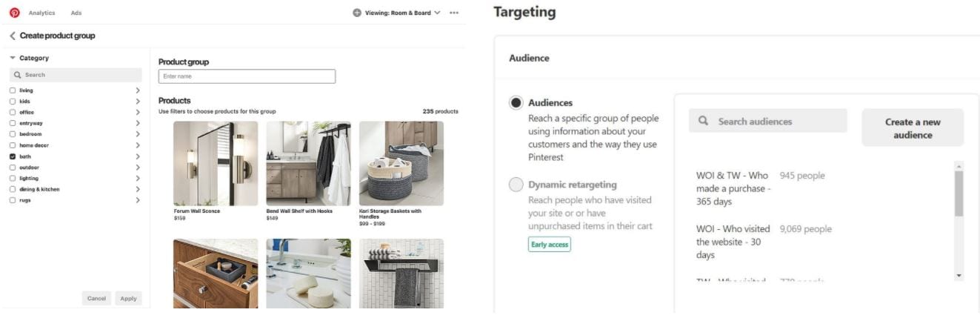This screenshot has width=980, height=321.
Task: Open the Analytics menu
Action: [41, 13]
